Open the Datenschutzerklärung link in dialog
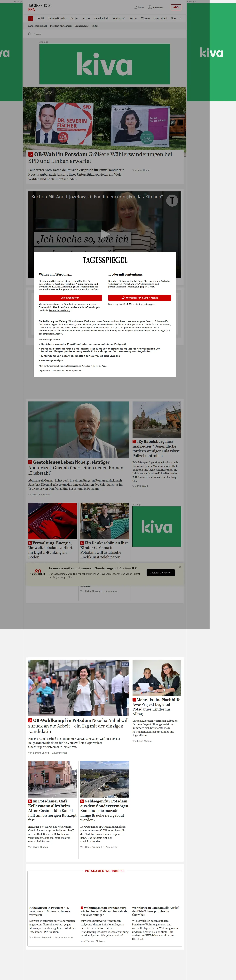The width and height of the screenshot is (236, 980). tap(60, 310)
